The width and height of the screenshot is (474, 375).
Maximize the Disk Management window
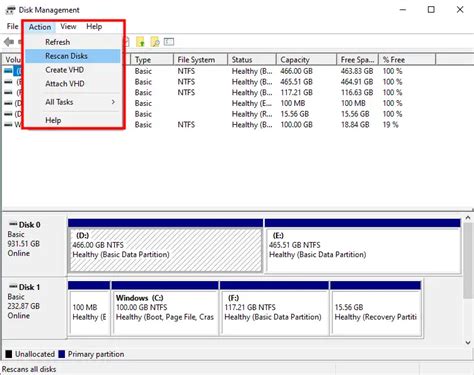431,10
